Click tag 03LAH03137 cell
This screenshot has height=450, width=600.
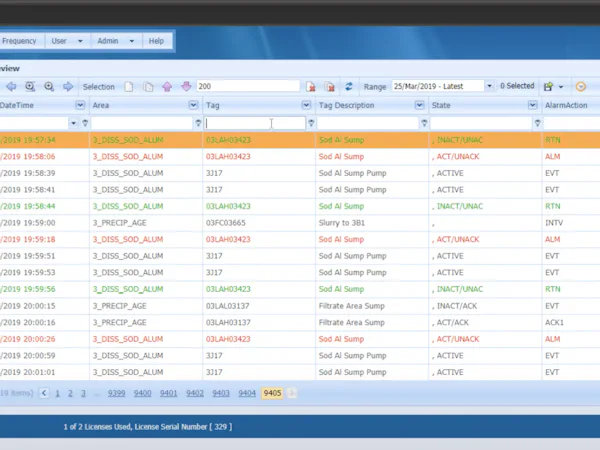click(x=228, y=322)
